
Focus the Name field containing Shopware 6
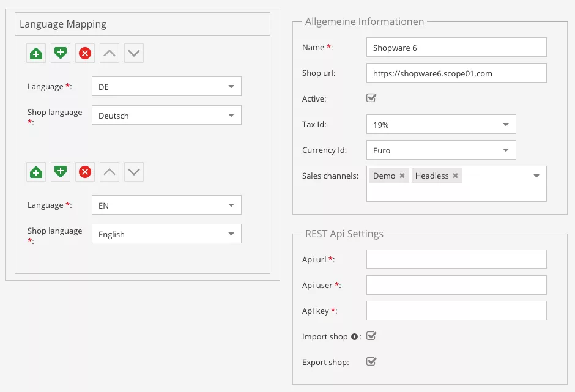coord(456,47)
